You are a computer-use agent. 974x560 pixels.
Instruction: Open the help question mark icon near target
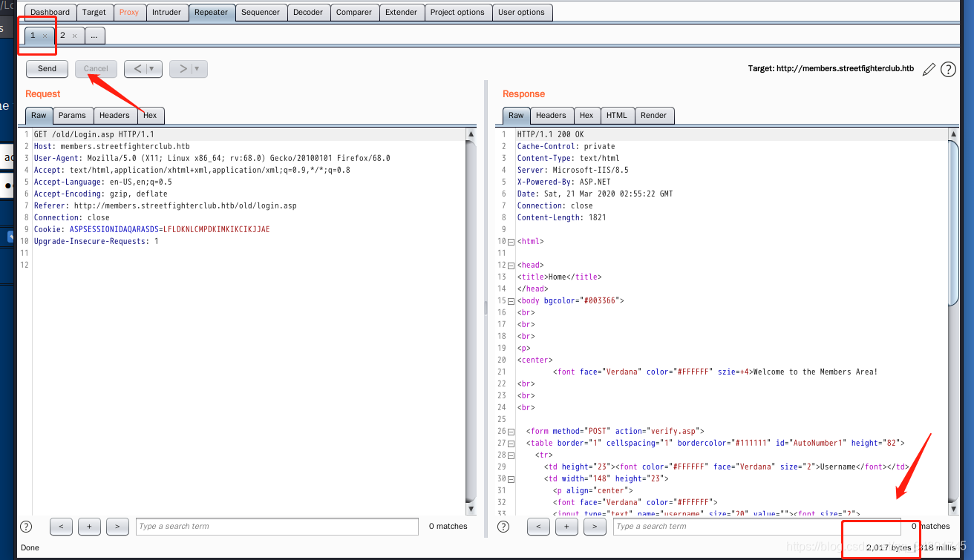tap(948, 69)
